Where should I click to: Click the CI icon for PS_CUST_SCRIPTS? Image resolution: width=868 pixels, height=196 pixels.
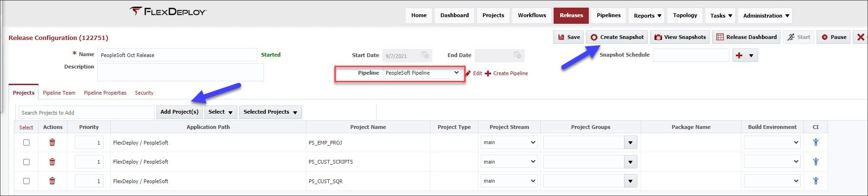click(816, 161)
